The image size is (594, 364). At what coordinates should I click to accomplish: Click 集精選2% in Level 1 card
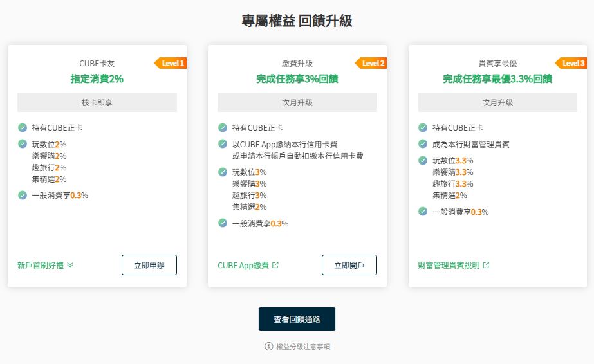(x=50, y=179)
